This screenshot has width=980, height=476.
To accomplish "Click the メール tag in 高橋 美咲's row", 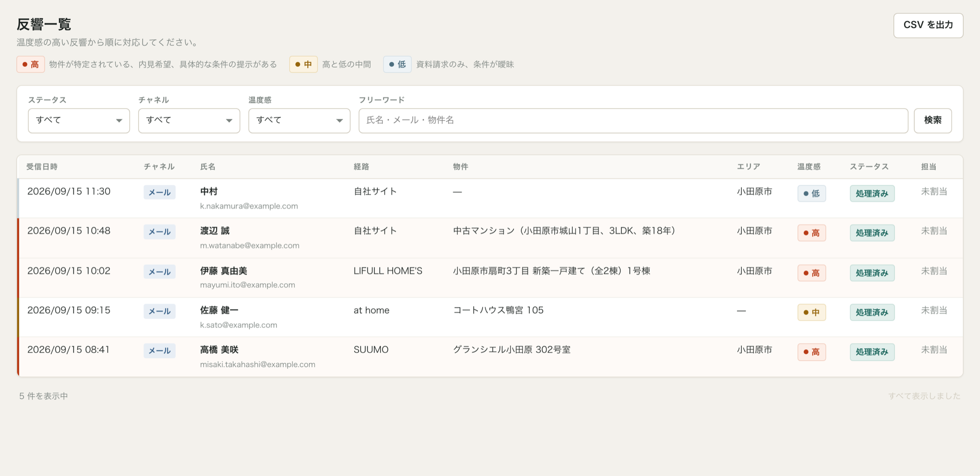I will tap(160, 351).
